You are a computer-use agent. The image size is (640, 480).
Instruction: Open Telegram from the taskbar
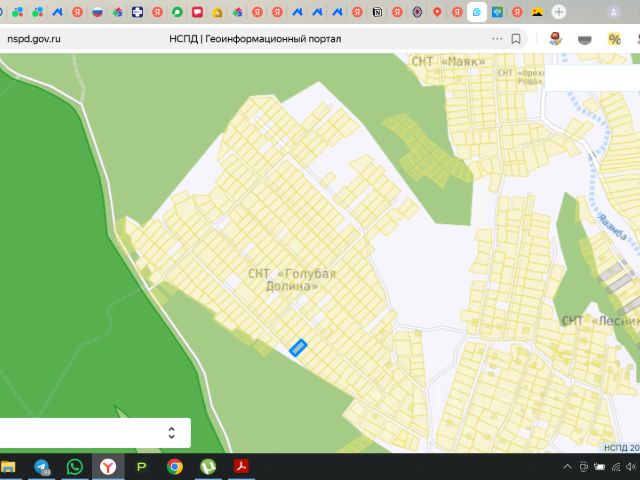[41, 467]
